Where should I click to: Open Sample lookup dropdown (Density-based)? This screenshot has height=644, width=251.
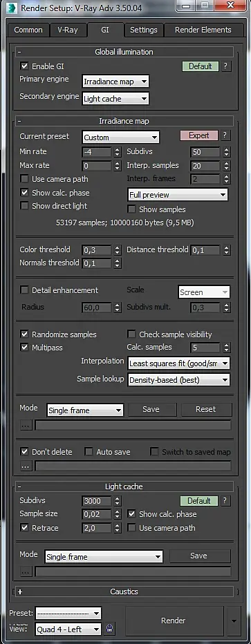(178, 380)
